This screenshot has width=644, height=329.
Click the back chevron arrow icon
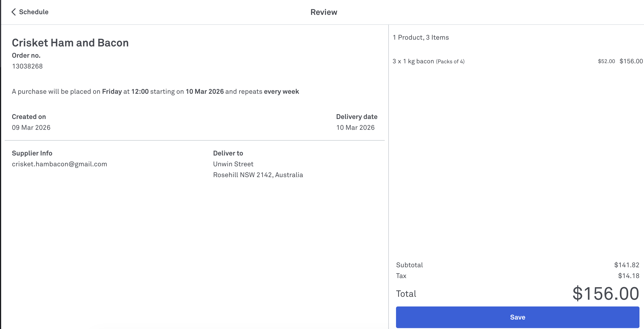pos(14,12)
